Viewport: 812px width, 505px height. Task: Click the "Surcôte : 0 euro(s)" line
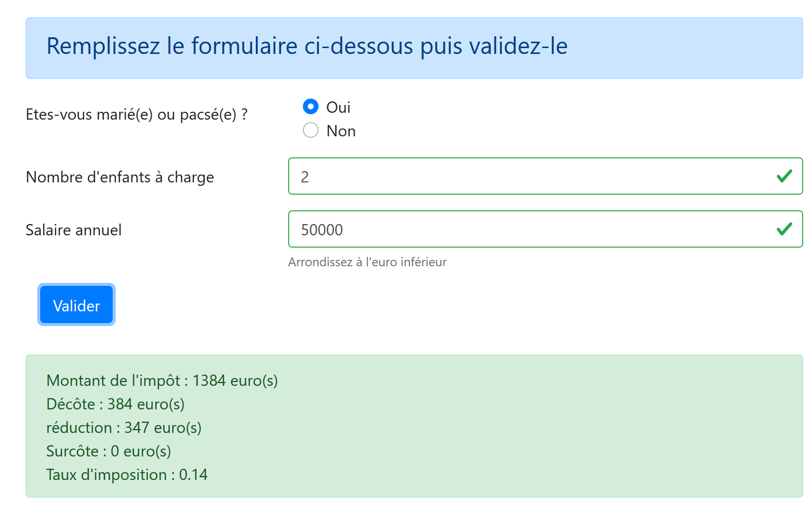(x=108, y=452)
